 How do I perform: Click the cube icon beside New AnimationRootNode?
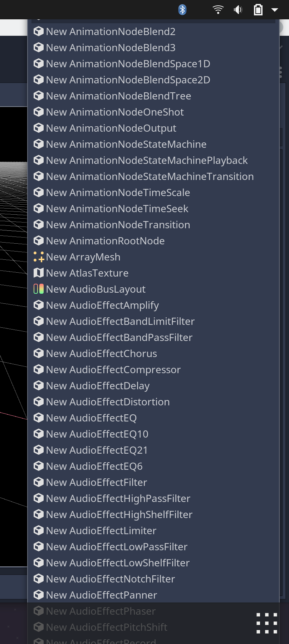(x=38, y=240)
